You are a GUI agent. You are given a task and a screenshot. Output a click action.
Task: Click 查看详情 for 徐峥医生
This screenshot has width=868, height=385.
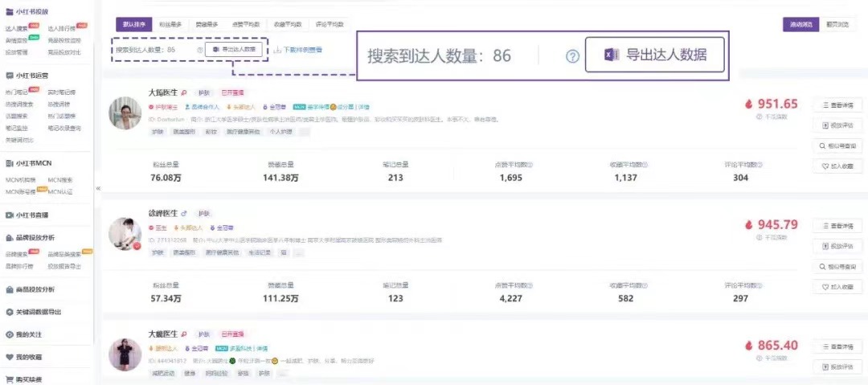point(837,226)
